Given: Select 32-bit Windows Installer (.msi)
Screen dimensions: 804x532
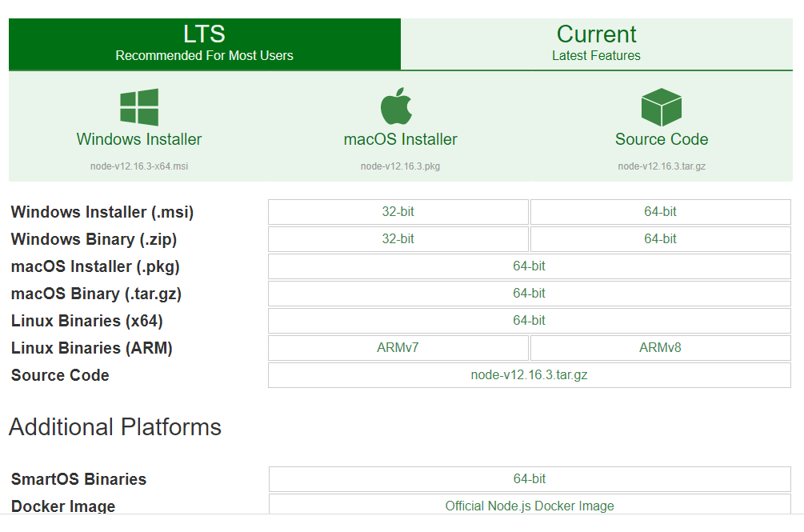Looking at the screenshot, I should (398, 212).
